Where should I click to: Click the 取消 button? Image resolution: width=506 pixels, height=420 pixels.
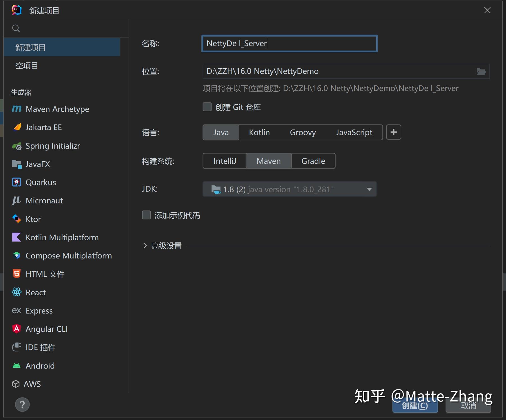click(x=468, y=406)
